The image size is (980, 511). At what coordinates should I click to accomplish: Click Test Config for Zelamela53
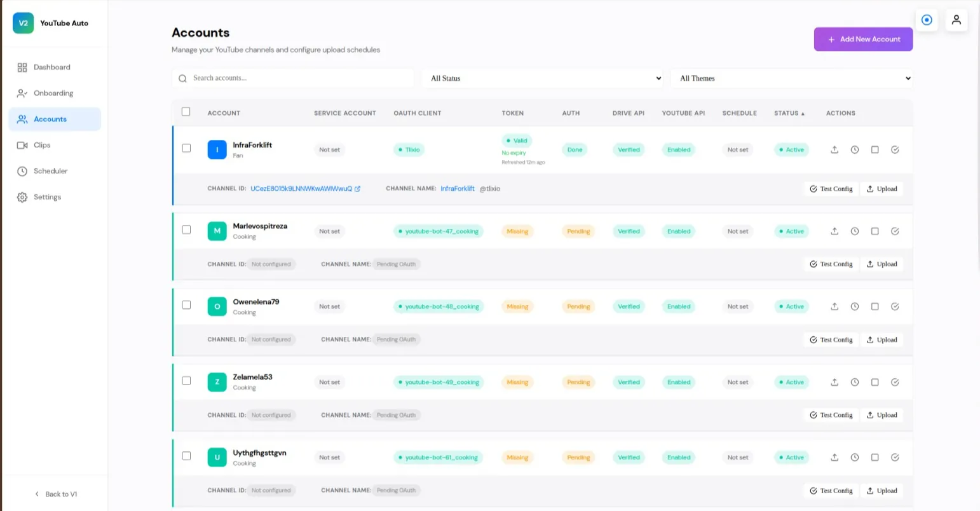[831, 415]
